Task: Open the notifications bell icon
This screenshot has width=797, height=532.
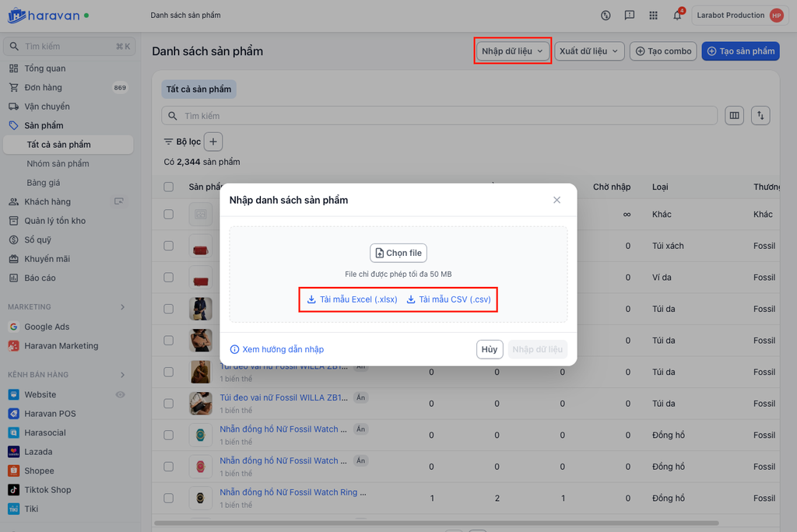Action: [677, 16]
